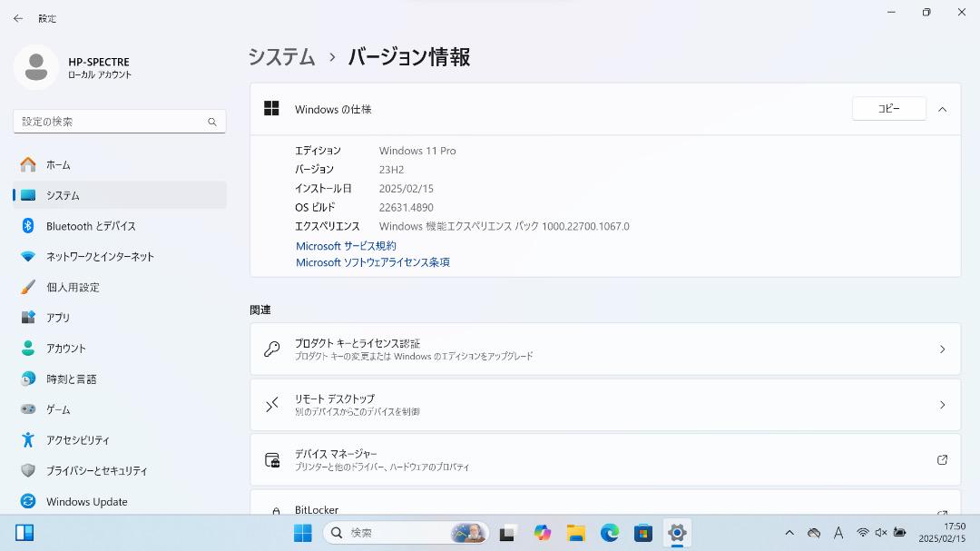
Task: Open Microsoft サービス規約 link
Action: 346,246
